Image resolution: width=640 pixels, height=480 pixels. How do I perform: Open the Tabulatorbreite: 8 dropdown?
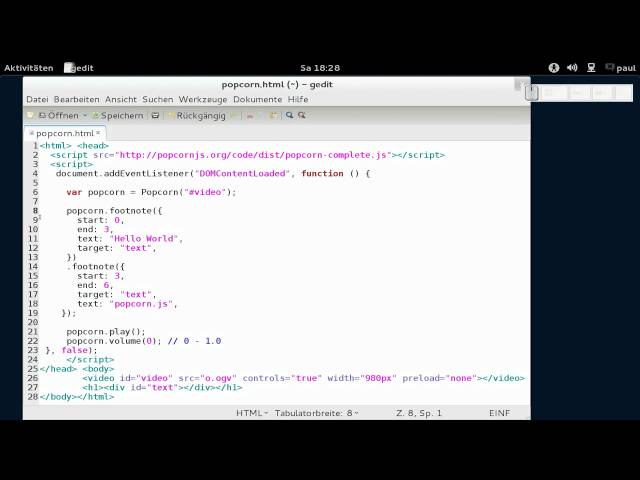pos(316,413)
